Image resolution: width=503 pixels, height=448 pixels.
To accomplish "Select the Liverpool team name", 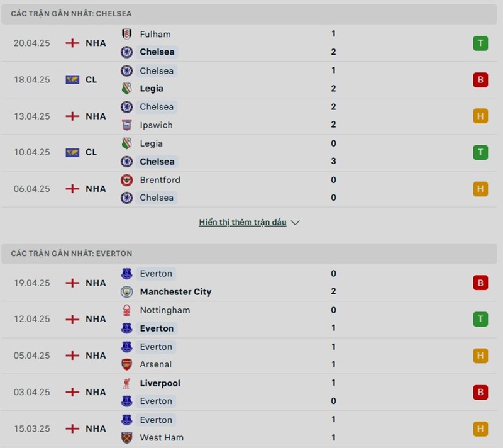I will point(160,383).
